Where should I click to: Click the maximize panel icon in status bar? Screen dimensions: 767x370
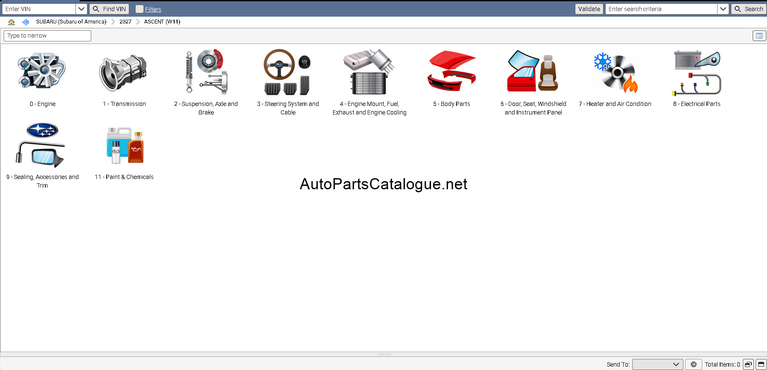(x=760, y=364)
